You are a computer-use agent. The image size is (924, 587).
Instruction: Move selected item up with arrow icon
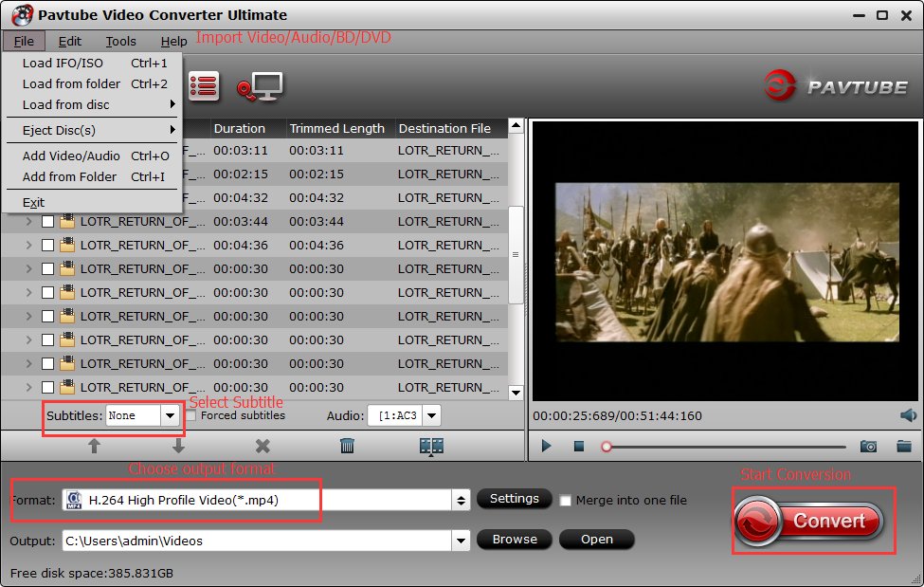click(x=94, y=446)
